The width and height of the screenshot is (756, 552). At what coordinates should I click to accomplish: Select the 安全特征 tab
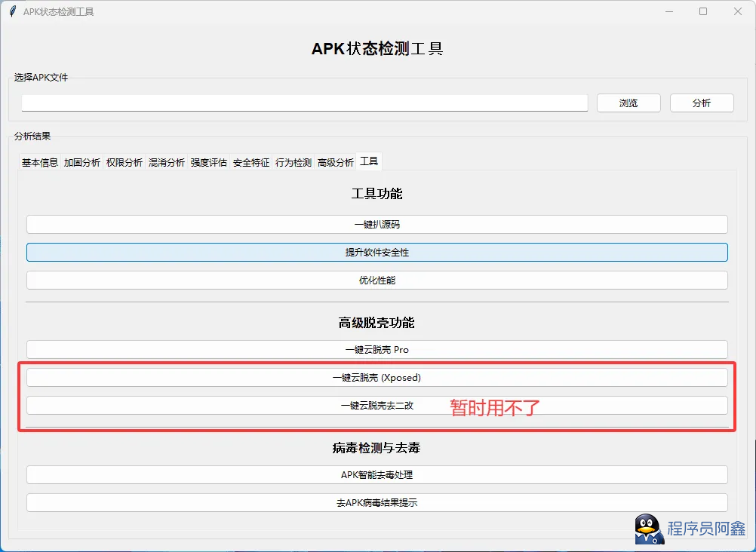250,162
